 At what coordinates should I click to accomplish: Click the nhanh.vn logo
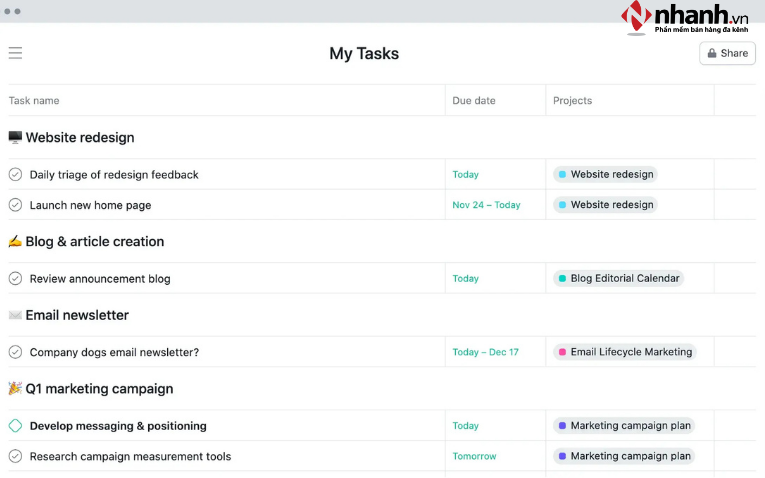coord(689,18)
